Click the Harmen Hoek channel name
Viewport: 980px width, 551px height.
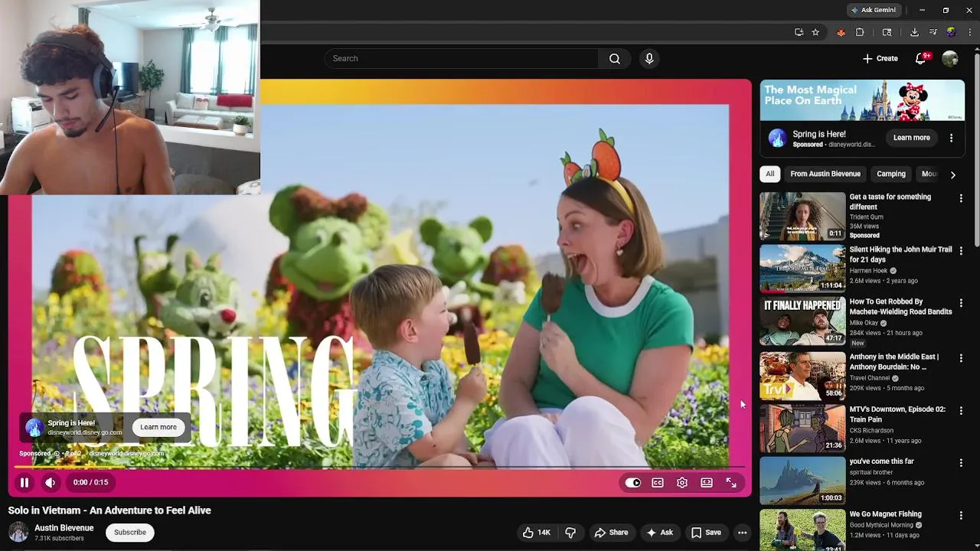[x=868, y=270]
